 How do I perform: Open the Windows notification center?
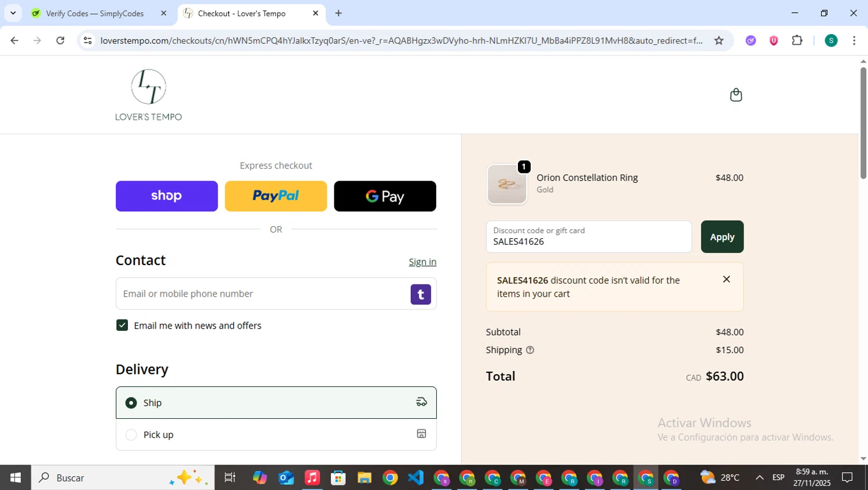pyautogui.click(x=847, y=478)
